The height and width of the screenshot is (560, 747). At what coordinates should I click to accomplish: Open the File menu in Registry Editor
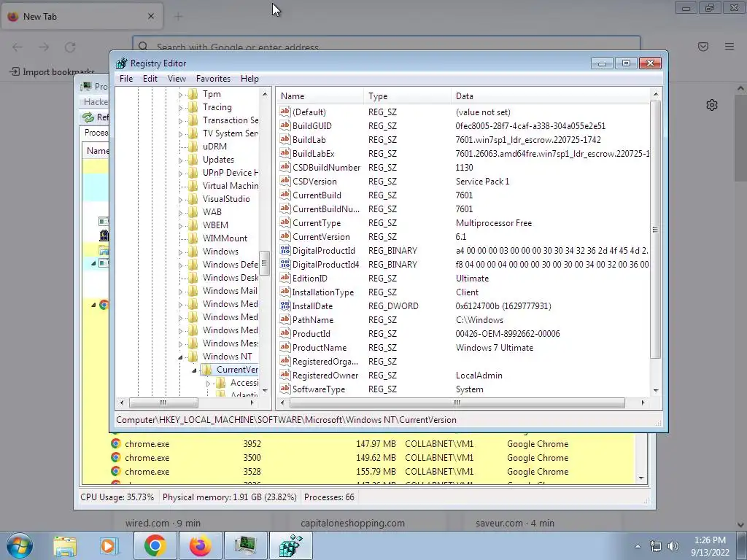(125, 79)
